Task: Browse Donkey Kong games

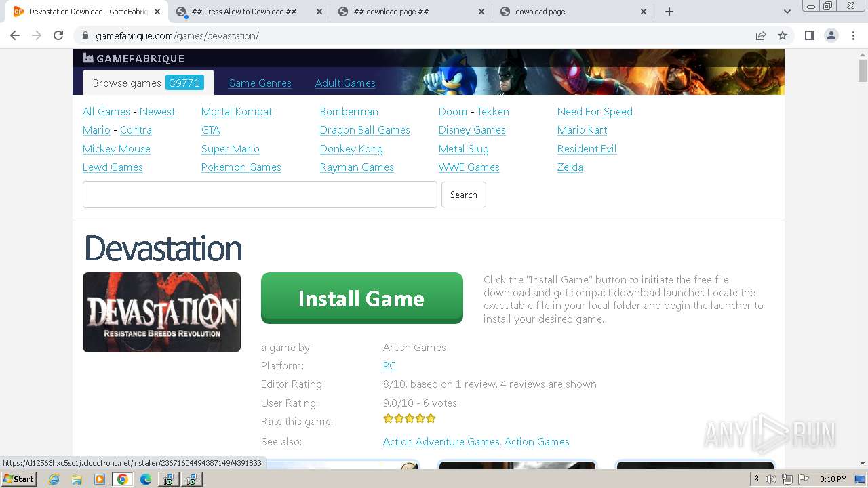Action: pos(351,149)
